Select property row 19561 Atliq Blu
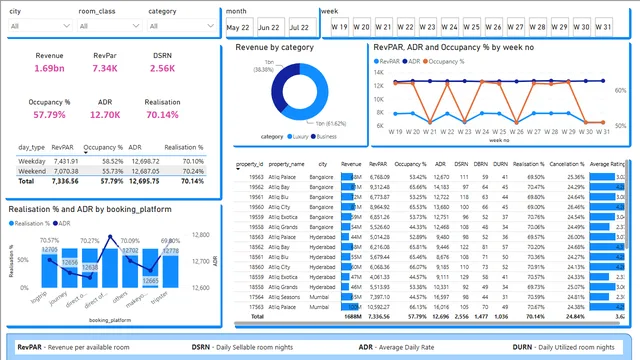 click(429, 197)
